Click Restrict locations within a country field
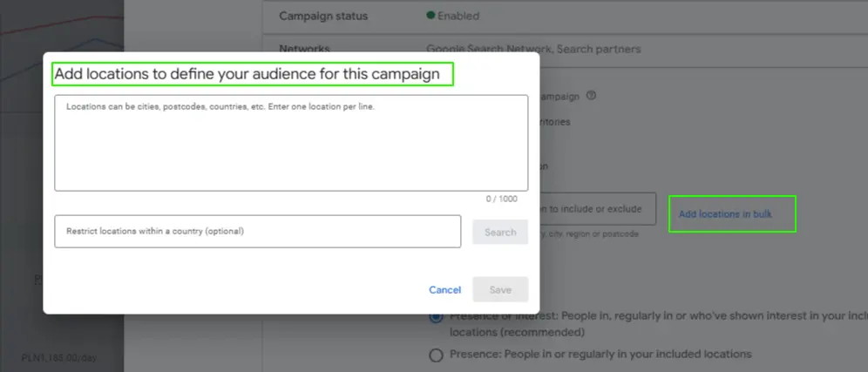This screenshot has width=868, height=372. (x=257, y=232)
